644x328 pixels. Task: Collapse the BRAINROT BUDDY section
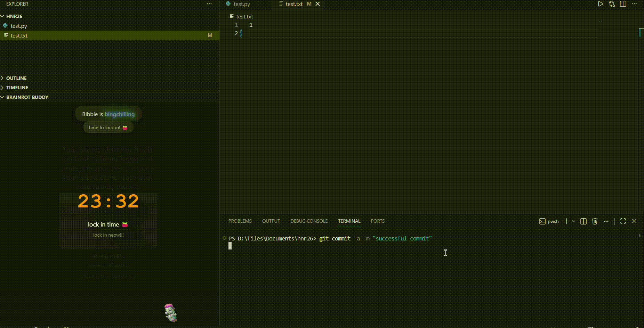[x=27, y=97]
